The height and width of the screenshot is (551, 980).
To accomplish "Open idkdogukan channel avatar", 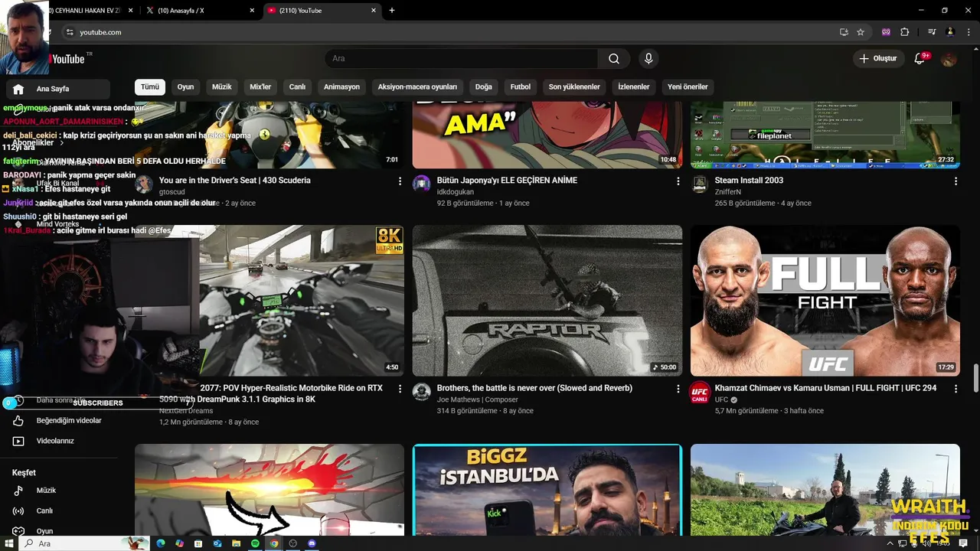I will coord(422,184).
